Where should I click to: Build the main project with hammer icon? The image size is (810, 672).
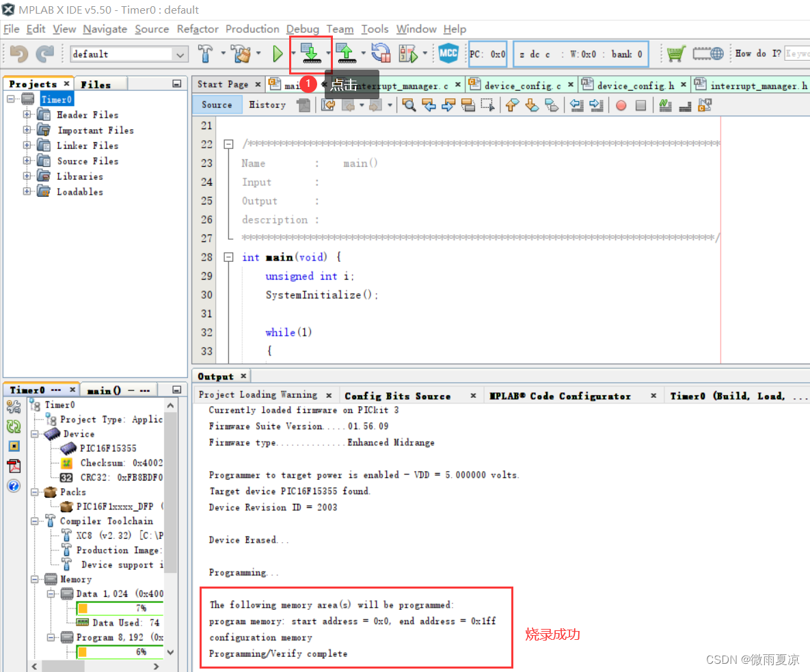click(206, 54)
